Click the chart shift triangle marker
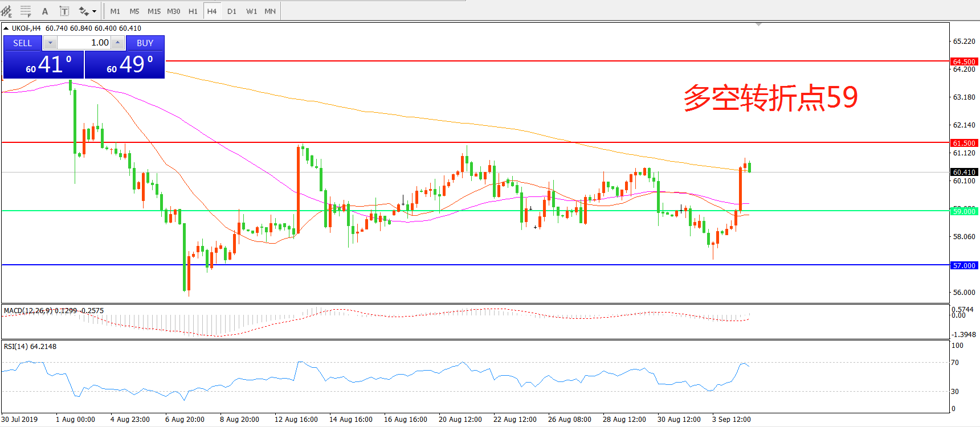This screenshot has height=427, width=980. click(x=758, y=24)
